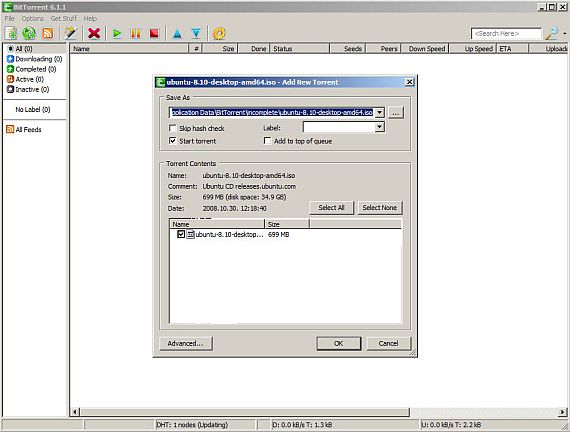Open the Options menu
The image size is (570, 432).
click(x=33, y=19)
